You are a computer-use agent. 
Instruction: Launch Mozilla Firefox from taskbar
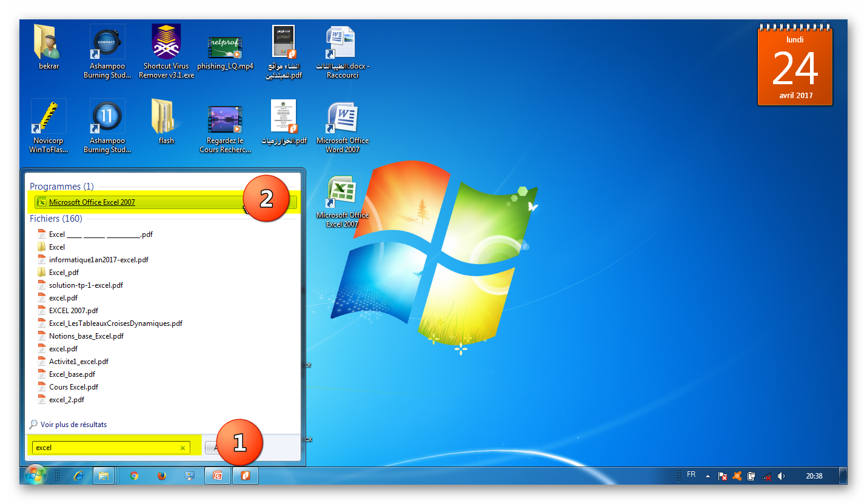click(x=161, y=476)
